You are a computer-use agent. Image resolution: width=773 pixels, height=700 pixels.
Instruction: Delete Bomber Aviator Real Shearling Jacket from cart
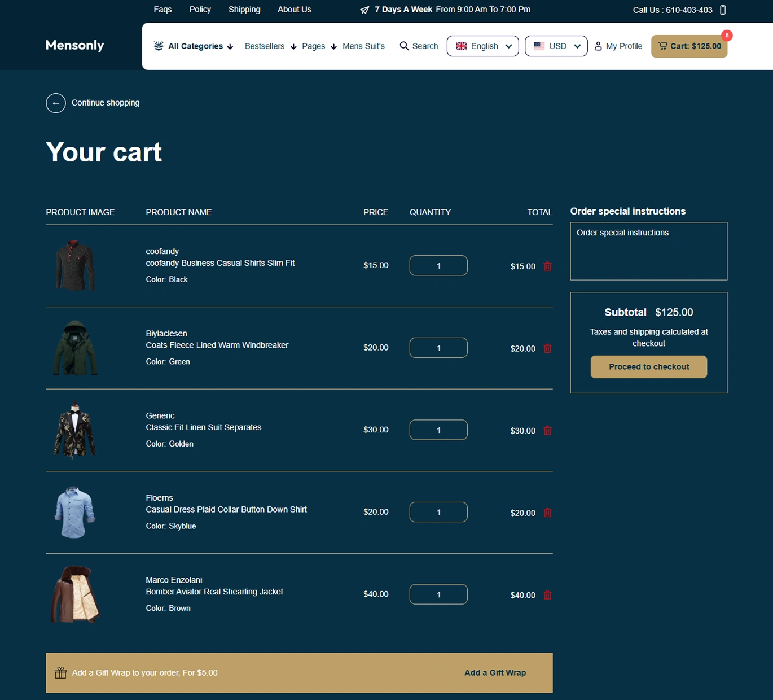coord(547,594)
